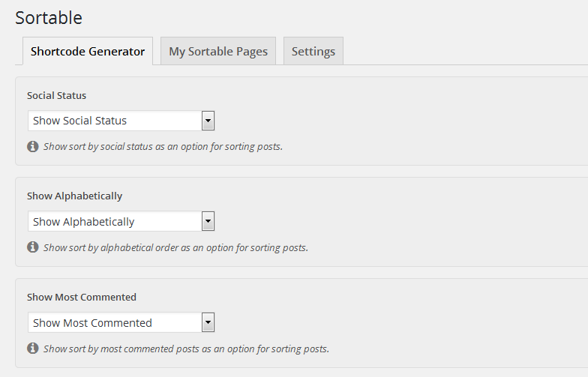Click the Social Status field label
Viewport: 588px width, 377px height.
[56, 95]
